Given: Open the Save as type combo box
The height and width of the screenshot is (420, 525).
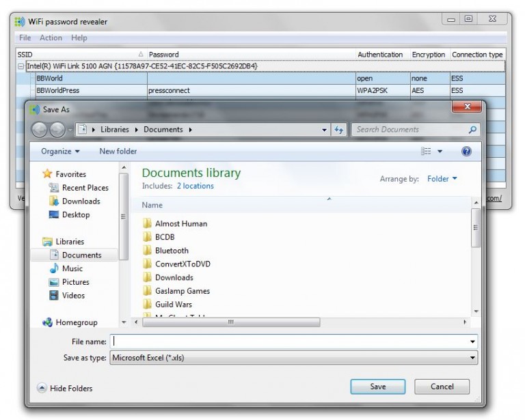Looking at the screenshot, I should tap(294, 358).
